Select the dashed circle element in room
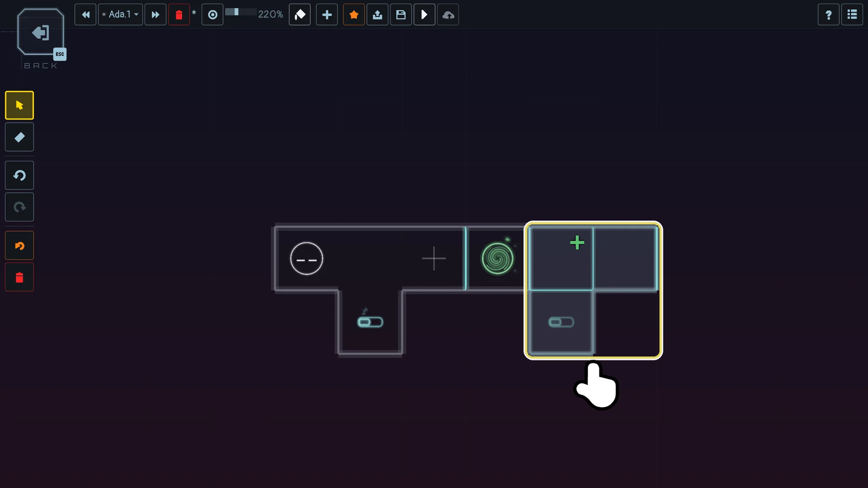This screenshot has height=488, width=868. click(307, 259)
